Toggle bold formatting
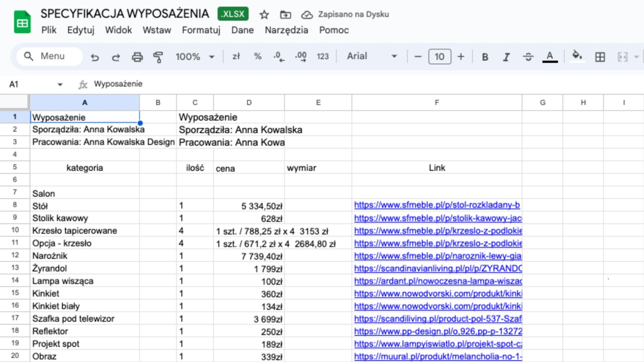Image resolution: width=644 pixels, height=362 pixels. pyautogui.click(x=485, y=57)
